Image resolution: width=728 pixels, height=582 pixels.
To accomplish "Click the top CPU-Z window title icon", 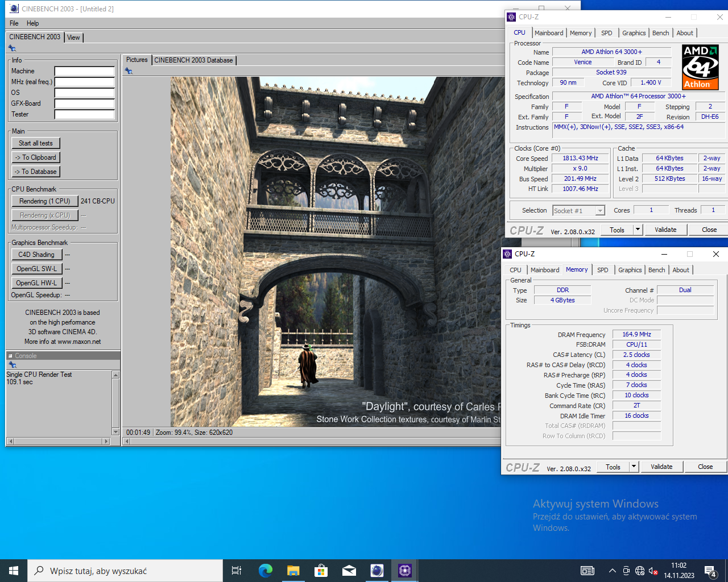I will (x=511, y=17).
